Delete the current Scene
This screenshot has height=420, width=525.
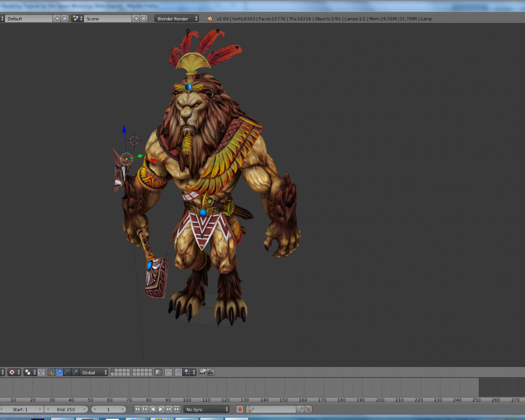[144, 18]
